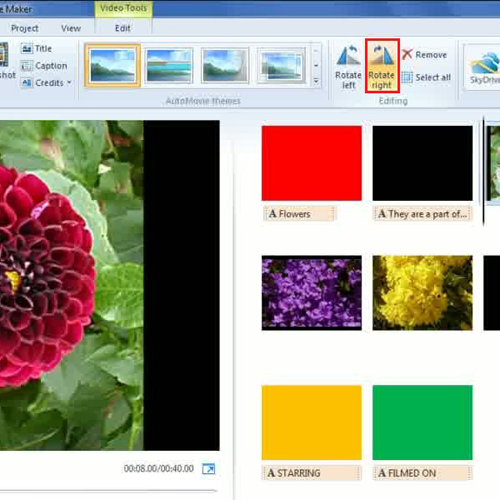Select the third AutoMovie theme thumbnail
Image resolution: width=500 pixels, height=500 pixels.
[225, 65]
